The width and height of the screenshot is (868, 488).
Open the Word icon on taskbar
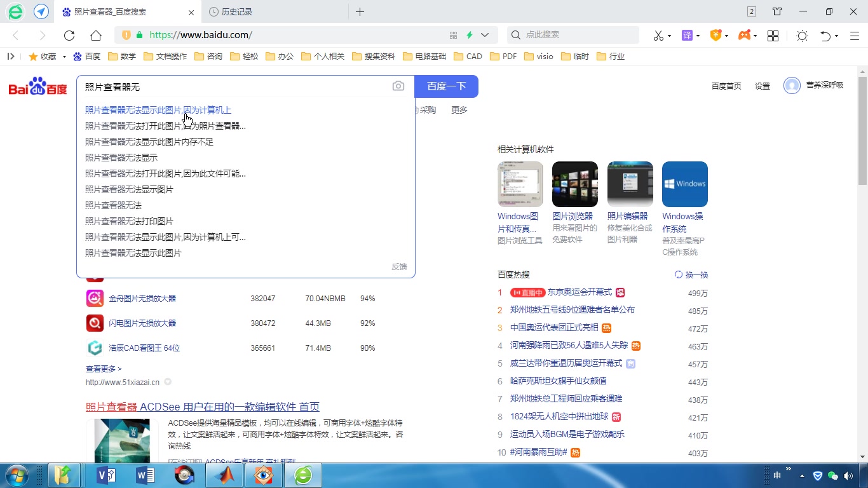click(146, 475)
